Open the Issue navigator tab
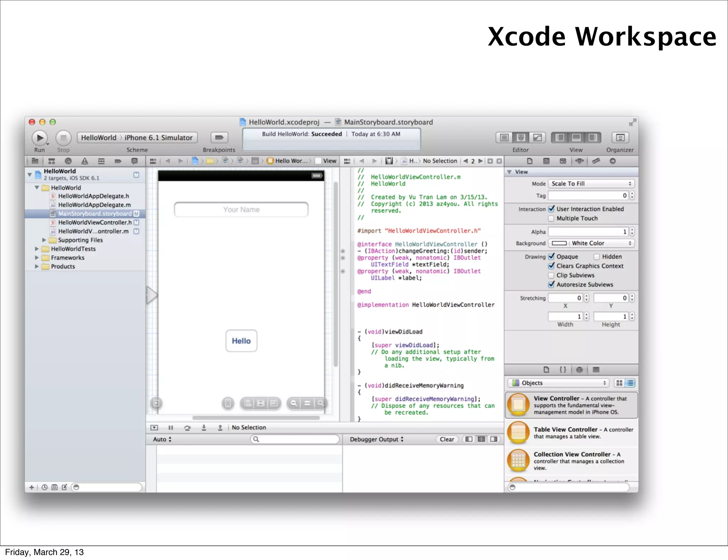The image size is (728, 560). pos(85,161)
